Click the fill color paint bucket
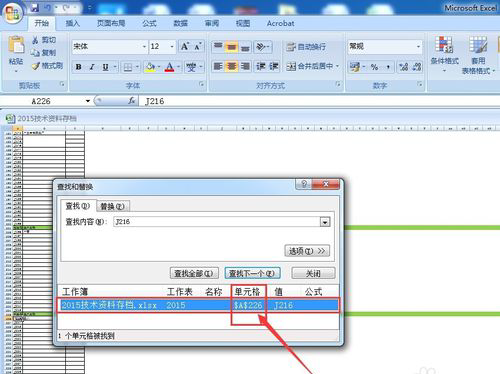This screenshot has height=374, width=500. click(150, 67)
